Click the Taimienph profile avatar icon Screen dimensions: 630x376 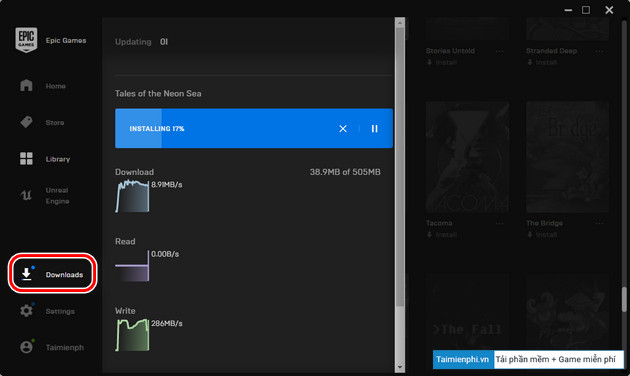[26, 347]
